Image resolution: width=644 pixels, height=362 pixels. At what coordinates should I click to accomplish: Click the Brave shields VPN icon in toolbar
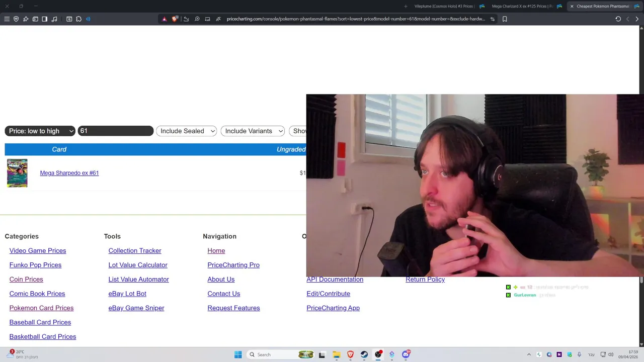point(16,19)
